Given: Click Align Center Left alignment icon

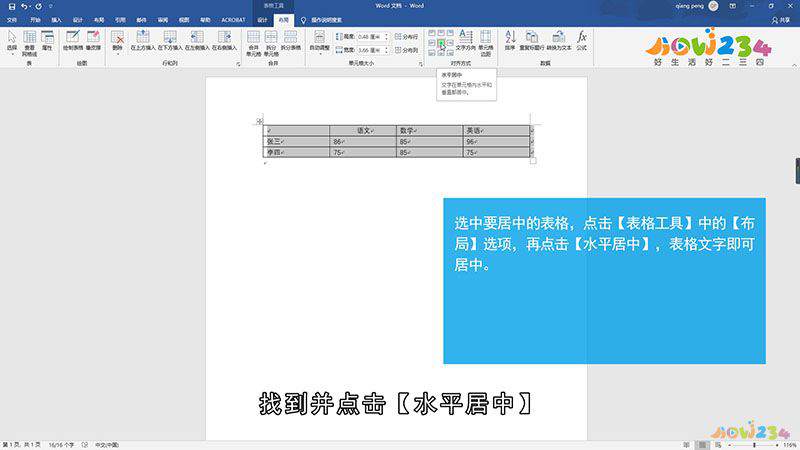Looking at the screenshot, I should [x=432, y=43].
